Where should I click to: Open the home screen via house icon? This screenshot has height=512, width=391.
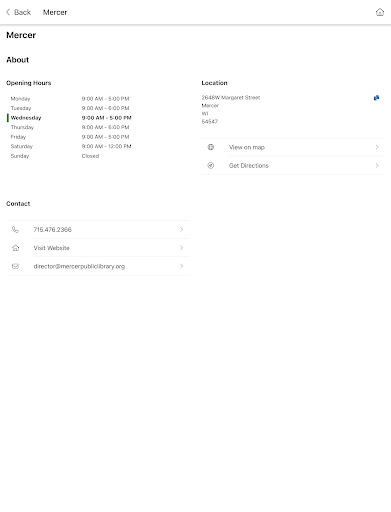point(380,12)
